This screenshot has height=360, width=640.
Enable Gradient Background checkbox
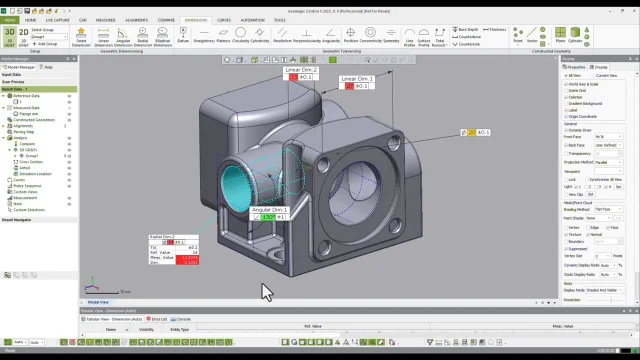pos(566,104)
